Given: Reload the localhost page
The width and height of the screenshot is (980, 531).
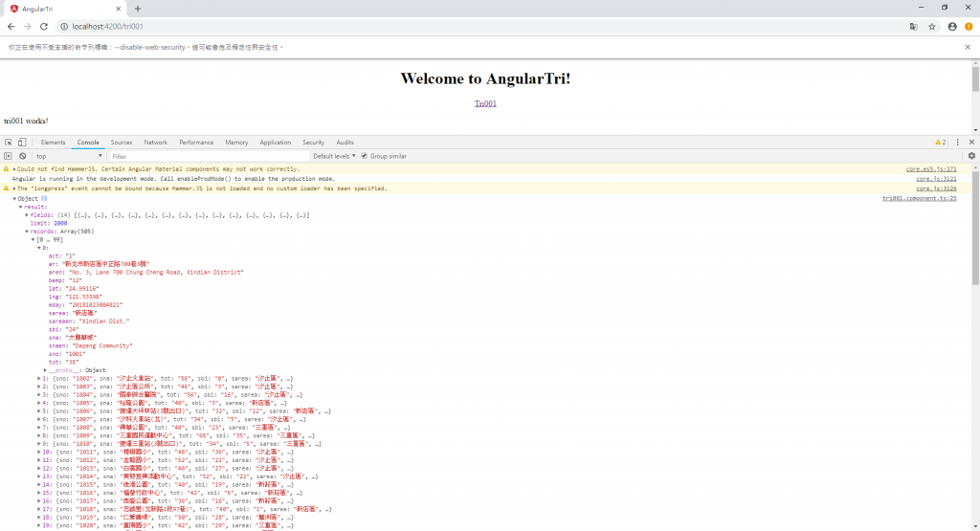Looking at the screenshot, I should coord(44,26).
